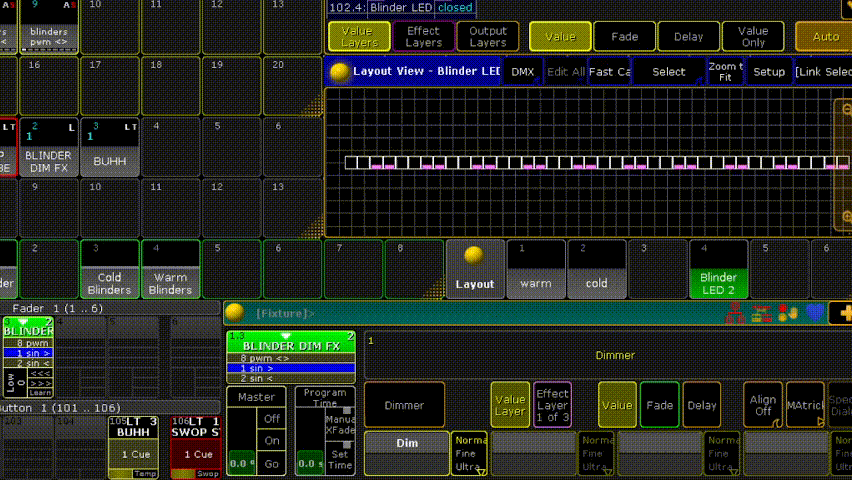852x480 pixels.
Task: Click the <<< button on fader executor
Action: point(40,373)
